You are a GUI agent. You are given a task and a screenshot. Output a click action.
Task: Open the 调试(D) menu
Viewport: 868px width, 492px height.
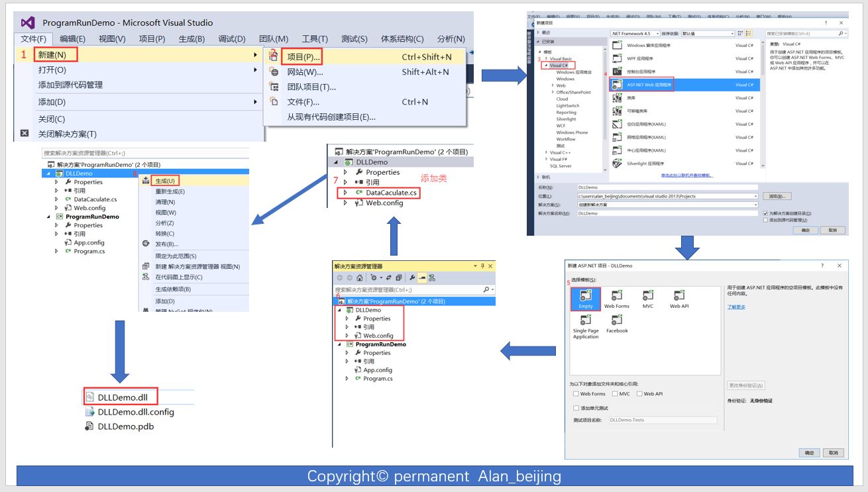point(232,39)
